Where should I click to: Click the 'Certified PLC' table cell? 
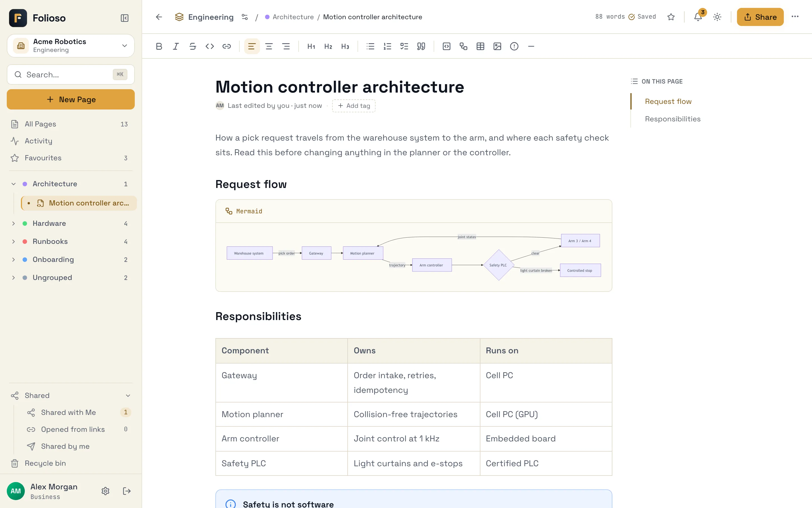tap(546, 464)
